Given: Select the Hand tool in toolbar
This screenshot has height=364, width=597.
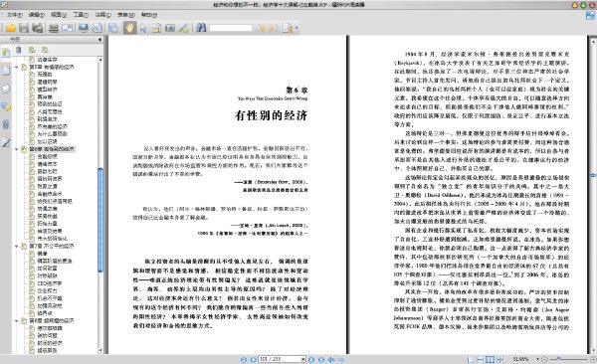Looking at the screenshot, I should click(129, 28).
